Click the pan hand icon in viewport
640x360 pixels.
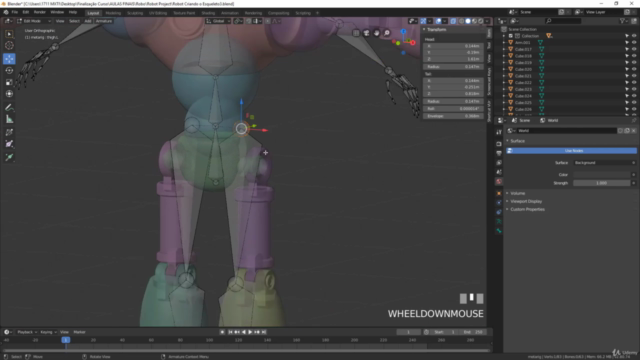(x=376, y=33)
